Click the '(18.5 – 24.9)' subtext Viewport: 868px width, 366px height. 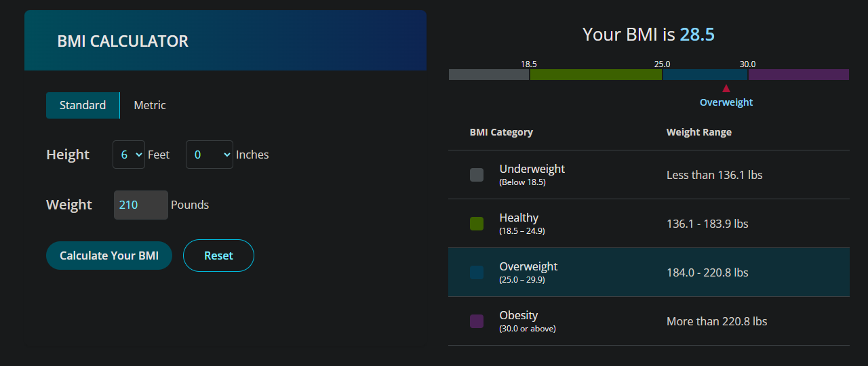522,231
